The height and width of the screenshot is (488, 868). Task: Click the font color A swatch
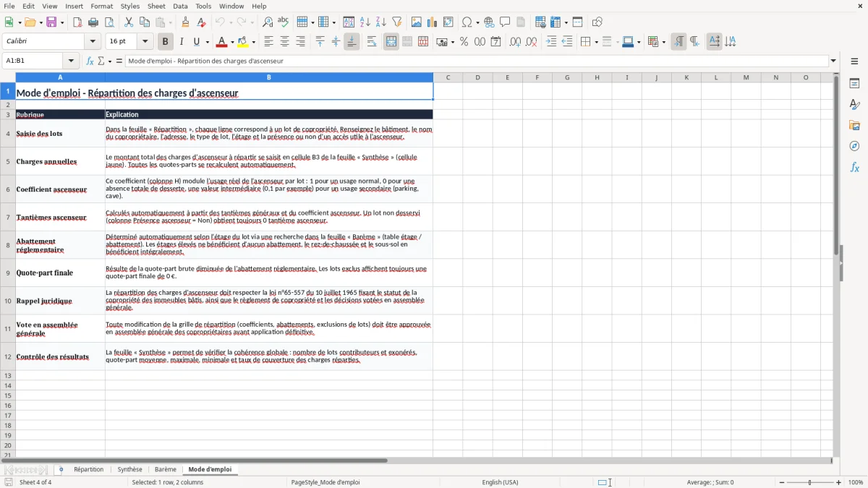pyautogui.click(x=221, y=42)
